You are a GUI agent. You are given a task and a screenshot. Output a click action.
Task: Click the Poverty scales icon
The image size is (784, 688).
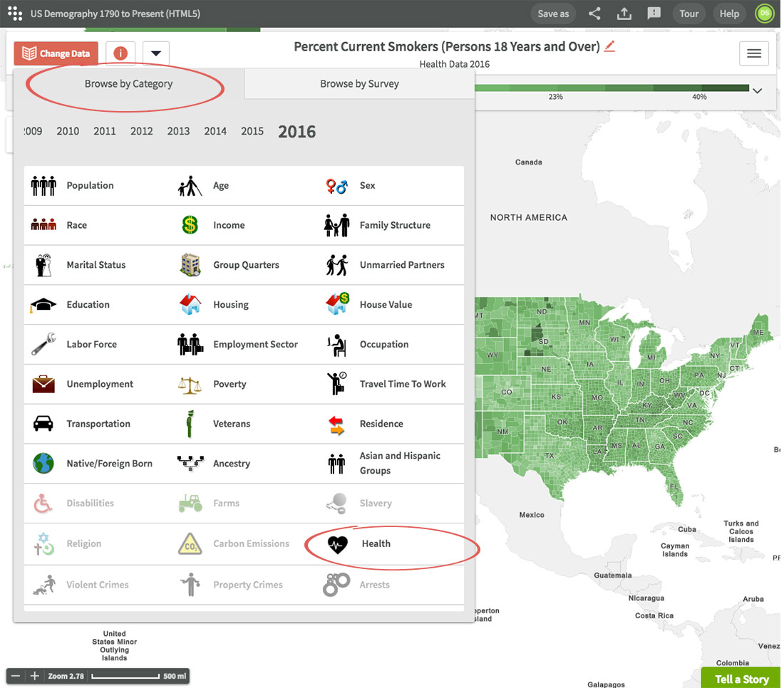click(x=189, y=384)
